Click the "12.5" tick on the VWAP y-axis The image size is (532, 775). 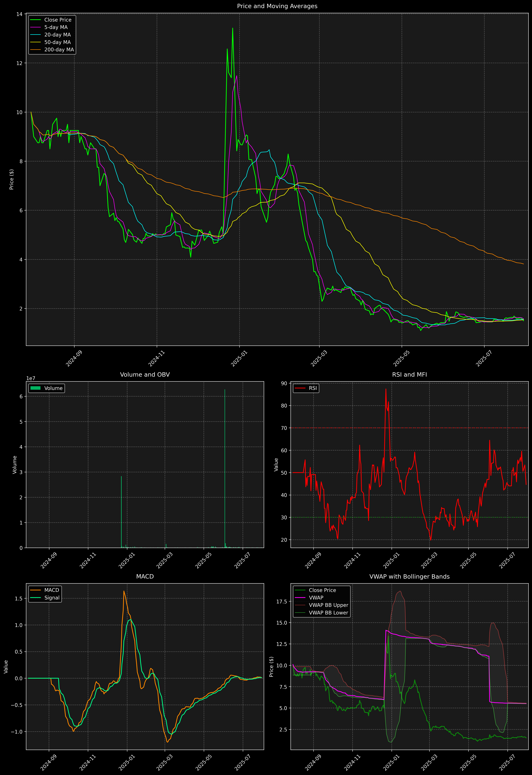click(x=282, y=644)
